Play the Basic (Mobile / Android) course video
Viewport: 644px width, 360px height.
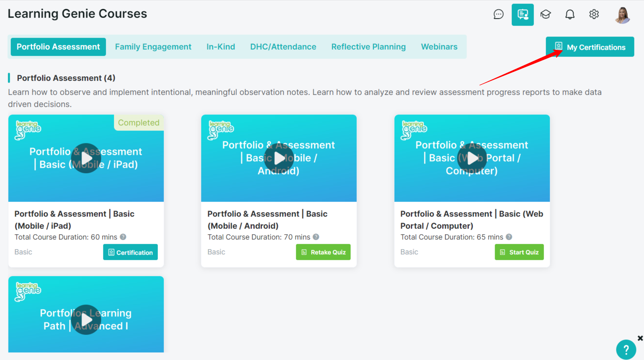pos(279,158)
